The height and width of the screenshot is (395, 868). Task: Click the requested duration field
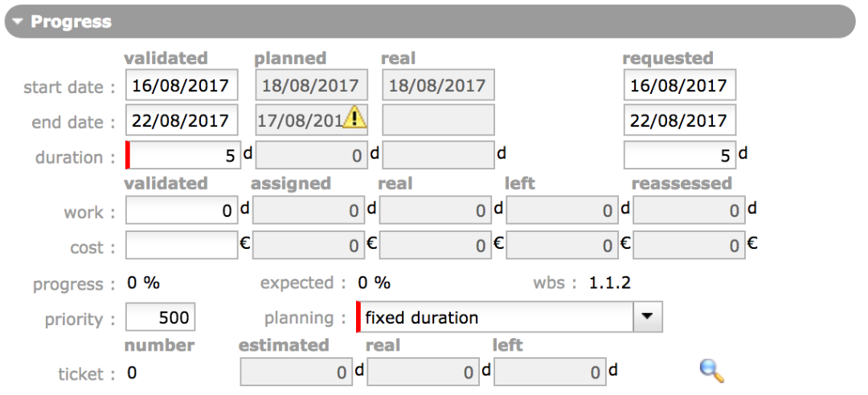(679, 155)
